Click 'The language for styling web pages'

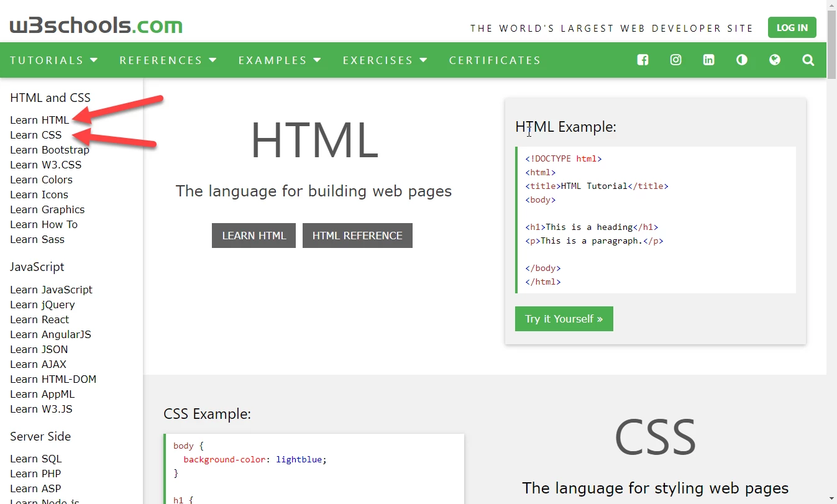point(656,488)
